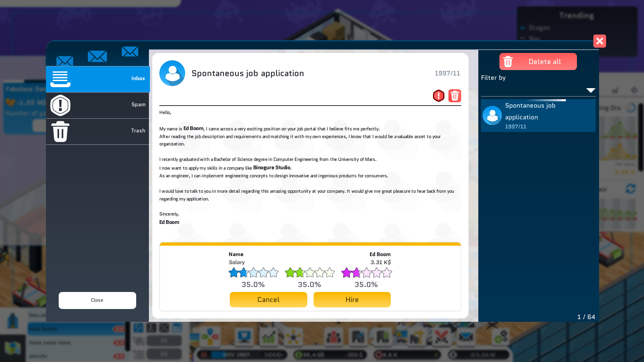Click the mark as important icon
Screen dimensions: 644x362
(438, 96)
